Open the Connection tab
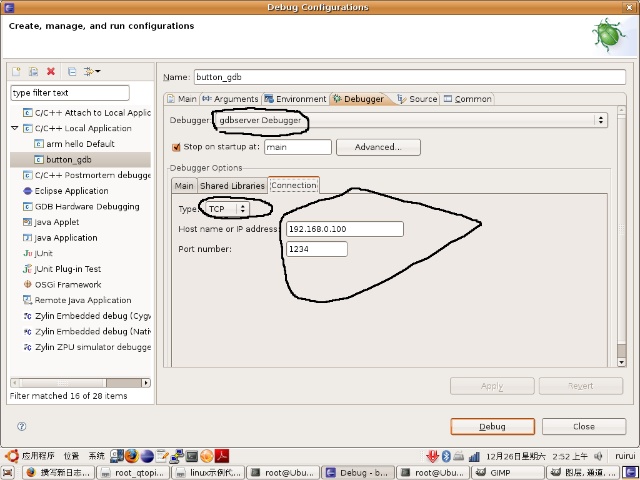The width and height of the screenshot is (640, 480). (x=293, y=185)
